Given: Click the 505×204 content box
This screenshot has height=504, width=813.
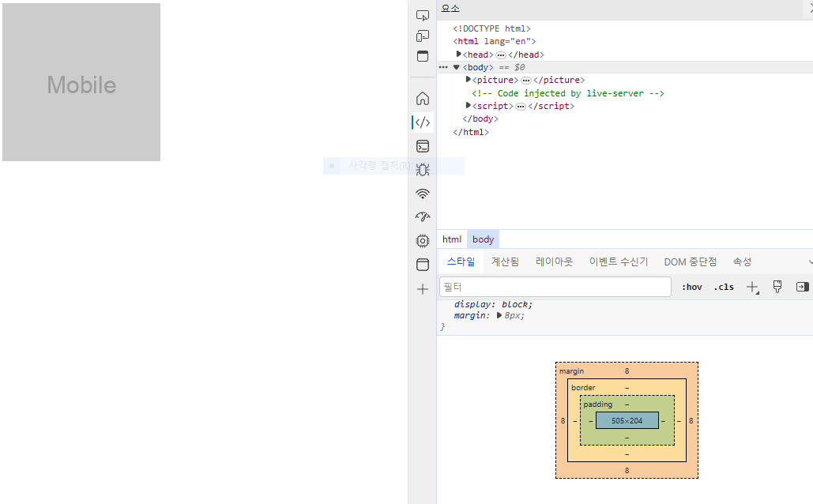Looking at the screenshot, I should pos(627,420).
